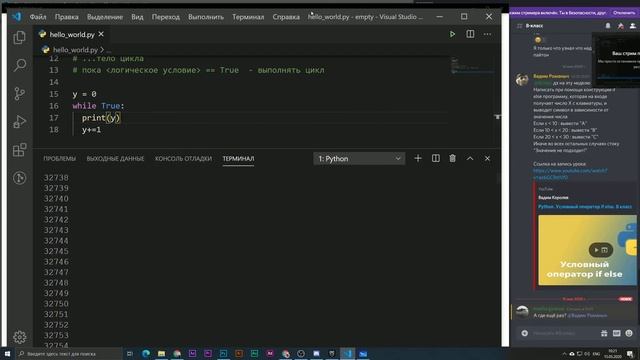Open the Run and Debug view
Viewport: 640px width, 360px height.
(19, 122)
